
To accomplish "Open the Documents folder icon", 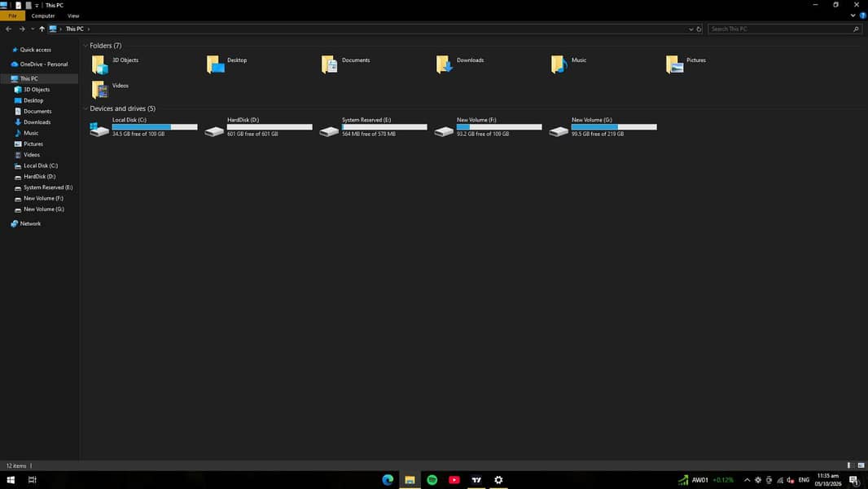I will (x=330, y=65).
